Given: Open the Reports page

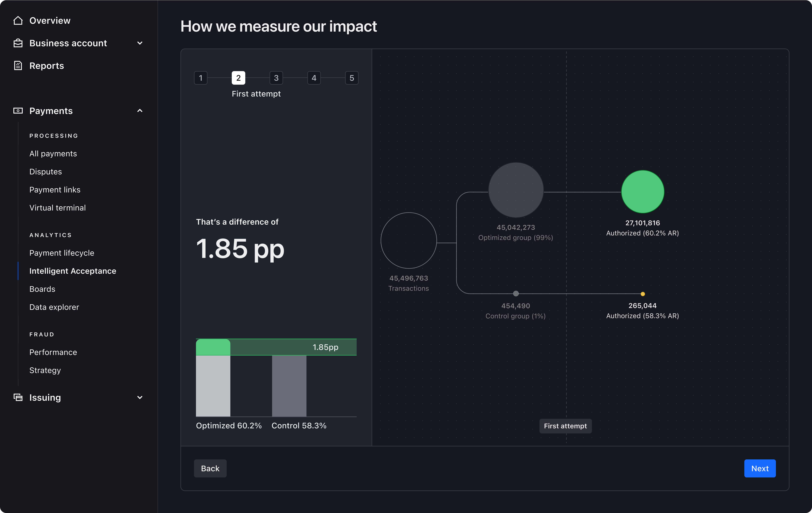Looking at the screenshot, I should 47,65.
